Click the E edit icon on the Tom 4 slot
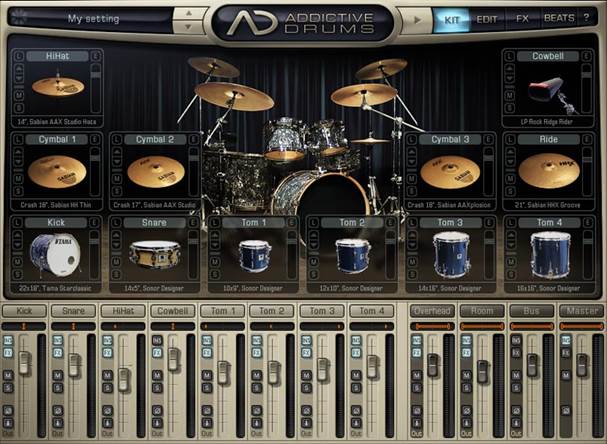 point(588,223)
